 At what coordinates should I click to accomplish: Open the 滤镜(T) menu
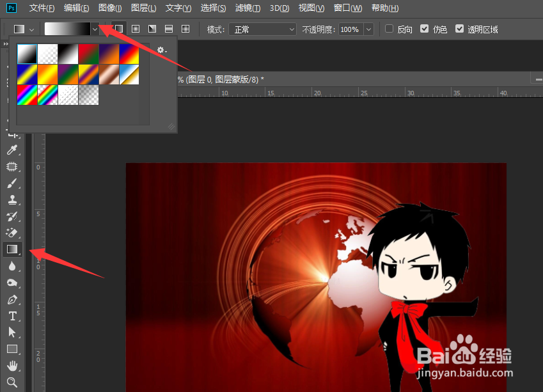pyautogui.click(x=248, y=8)
